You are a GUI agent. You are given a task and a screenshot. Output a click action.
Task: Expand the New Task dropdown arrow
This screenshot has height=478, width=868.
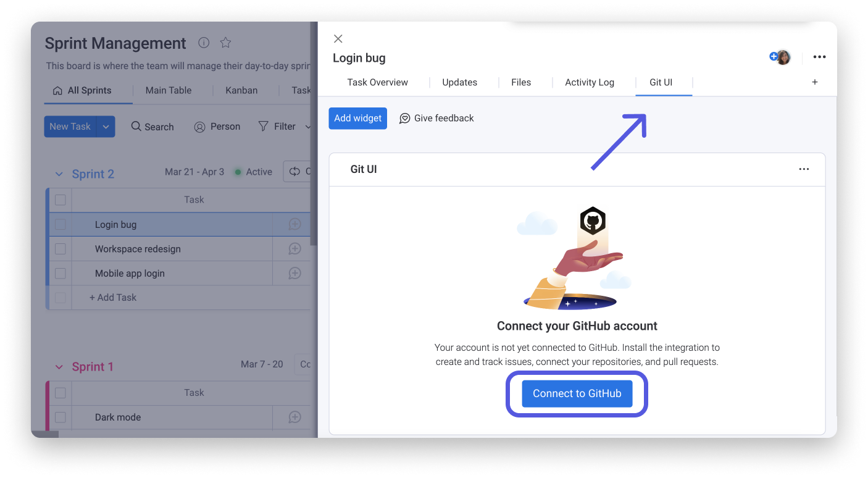coord(106,127)
